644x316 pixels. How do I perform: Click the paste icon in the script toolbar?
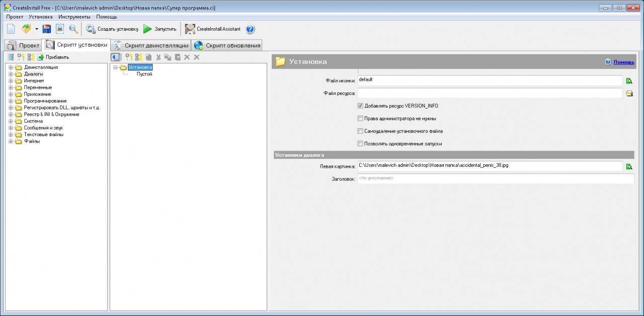tap(178, 57)
